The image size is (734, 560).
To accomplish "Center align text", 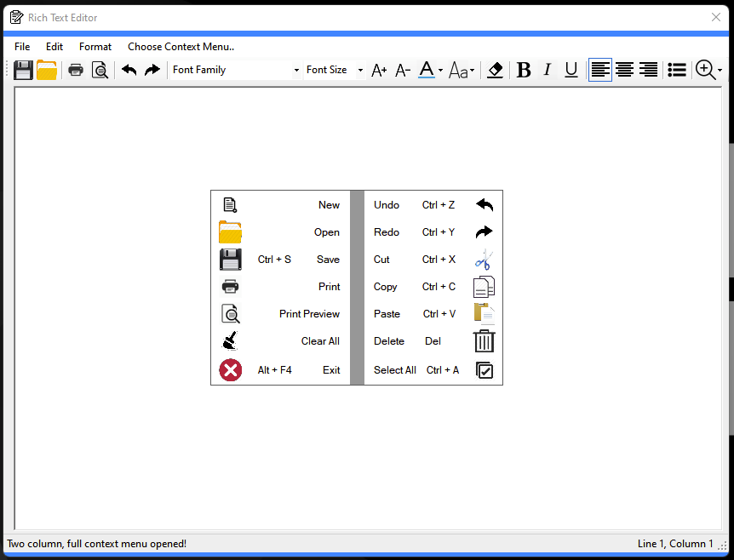I will (624, 70).
